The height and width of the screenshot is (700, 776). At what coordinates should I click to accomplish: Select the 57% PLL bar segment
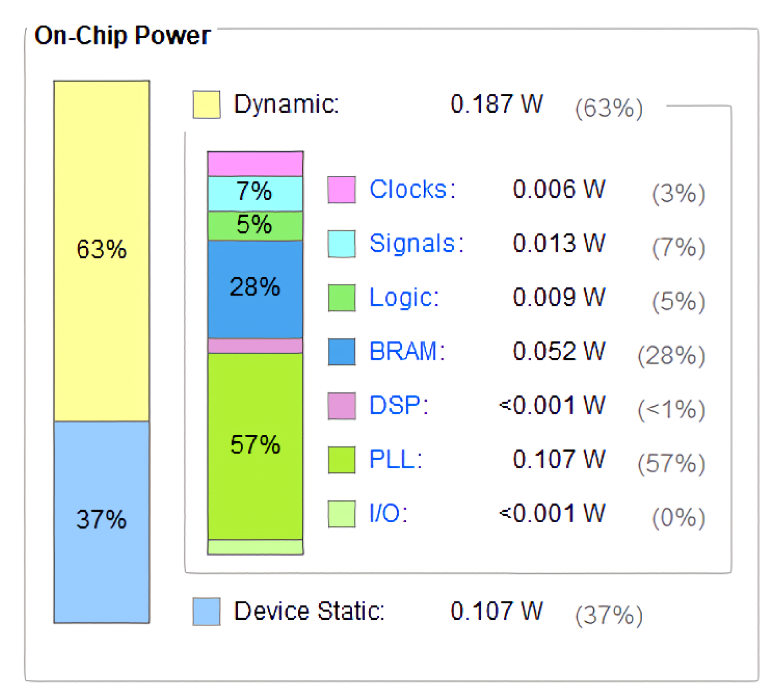255,446
